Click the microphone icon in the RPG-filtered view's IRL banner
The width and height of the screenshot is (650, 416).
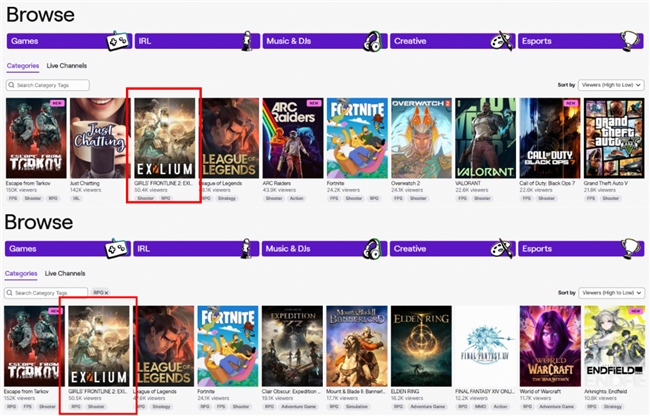coord(246,249)
